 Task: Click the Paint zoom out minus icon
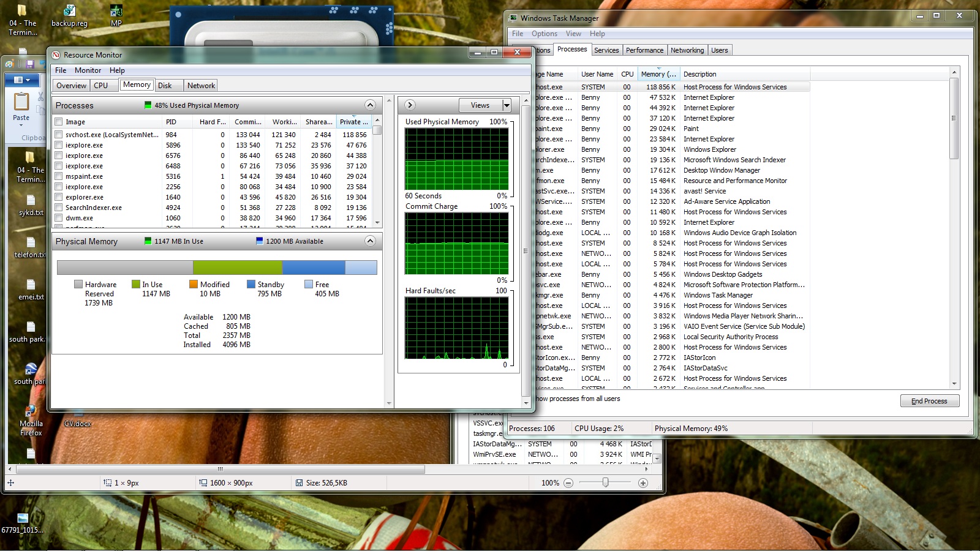(x=568, y=483)
